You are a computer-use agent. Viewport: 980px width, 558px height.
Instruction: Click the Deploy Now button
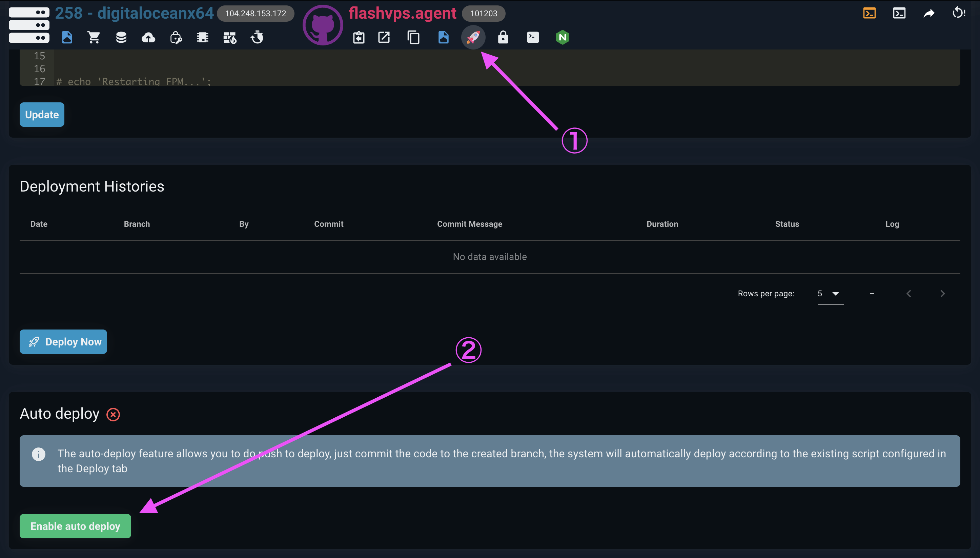tap(63, 341)
